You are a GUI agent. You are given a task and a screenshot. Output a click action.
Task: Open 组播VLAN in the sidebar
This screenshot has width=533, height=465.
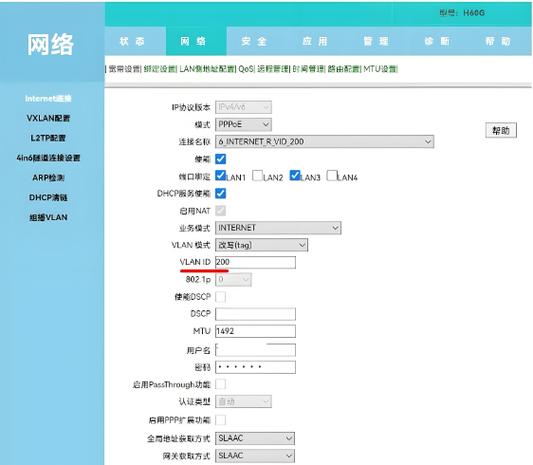click(48, 217)
